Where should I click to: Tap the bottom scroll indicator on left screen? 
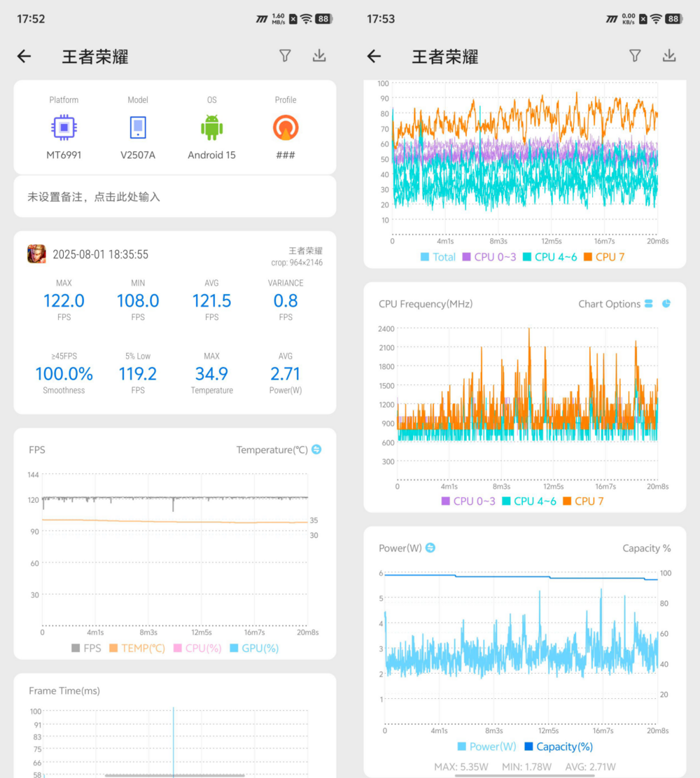(174, 775)
